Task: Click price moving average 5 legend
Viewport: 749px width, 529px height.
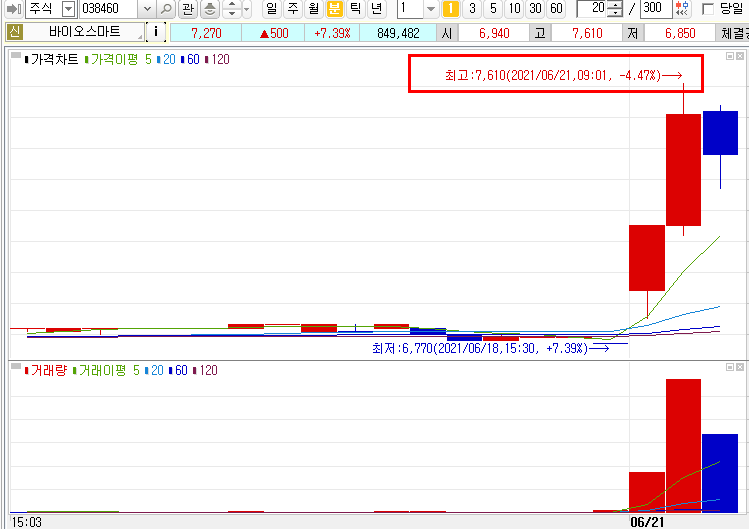Action: coord(149,59)
